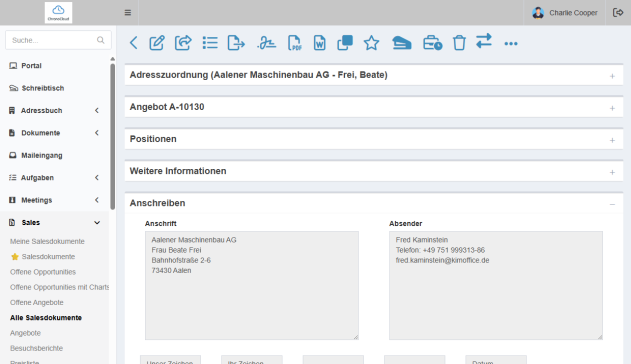Click the Datum field
631x364 pixels.
click(496, 360)
